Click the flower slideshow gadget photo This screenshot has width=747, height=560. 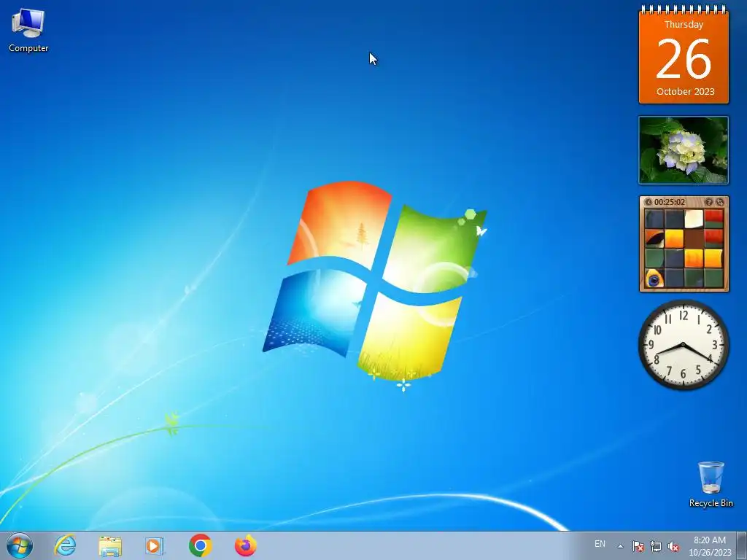pos(684,150)
